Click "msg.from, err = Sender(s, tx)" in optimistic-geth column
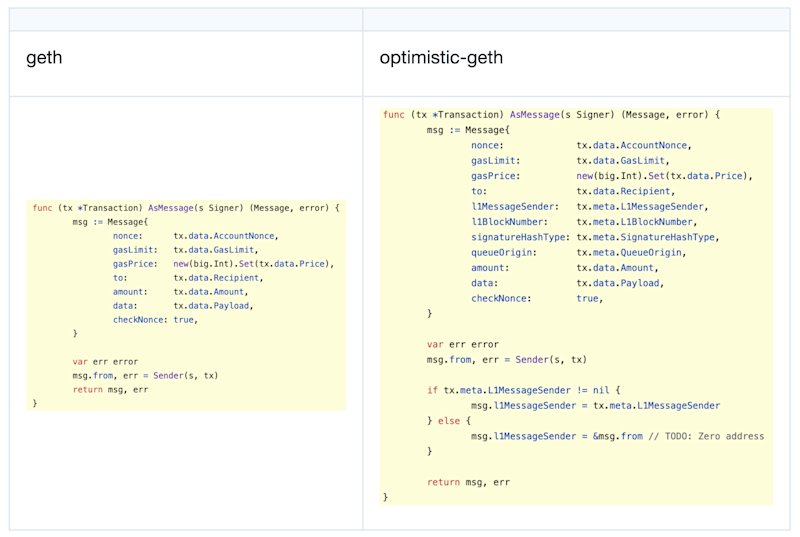The width and height of the screenshot is (800, 537). [x=507, y=360]
